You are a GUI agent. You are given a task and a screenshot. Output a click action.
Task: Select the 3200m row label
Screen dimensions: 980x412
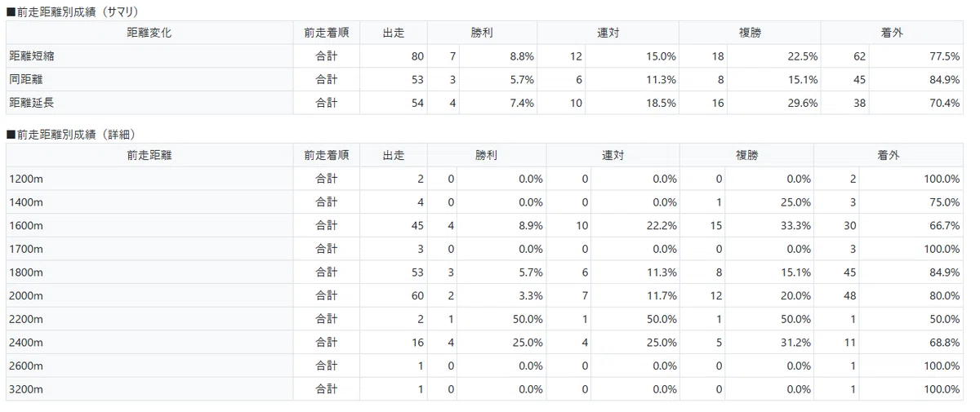click(x=26, y=389)
